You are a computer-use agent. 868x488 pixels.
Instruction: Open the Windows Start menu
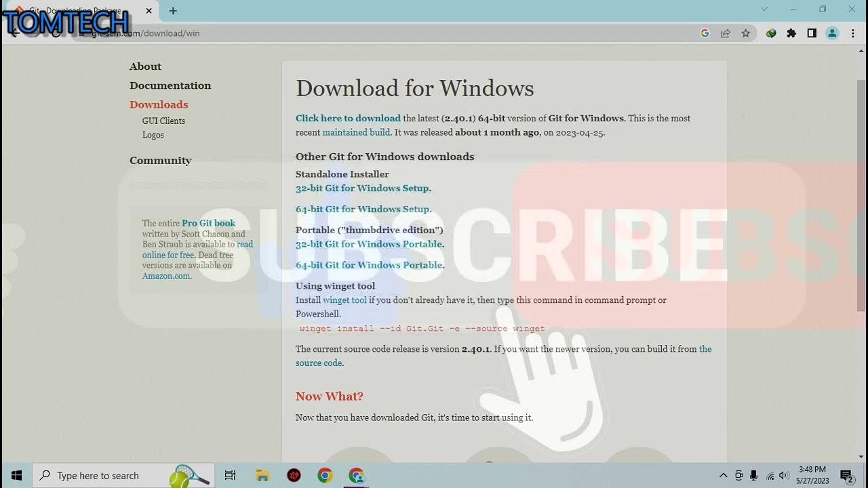click(x=16, y=476)
